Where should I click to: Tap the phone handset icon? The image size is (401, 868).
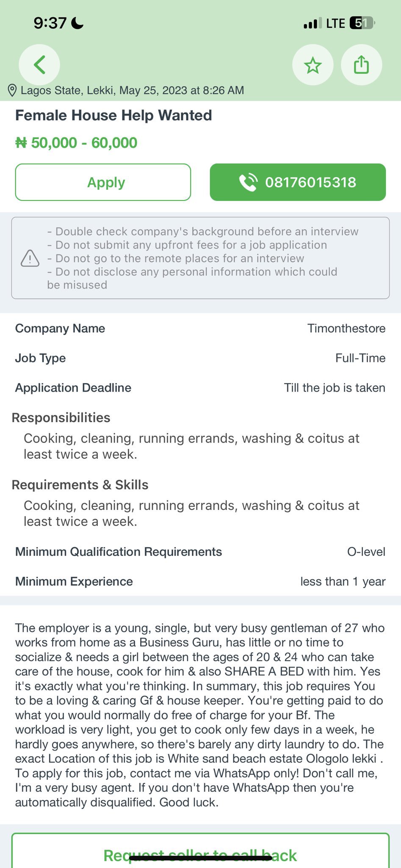coord(248,182)
